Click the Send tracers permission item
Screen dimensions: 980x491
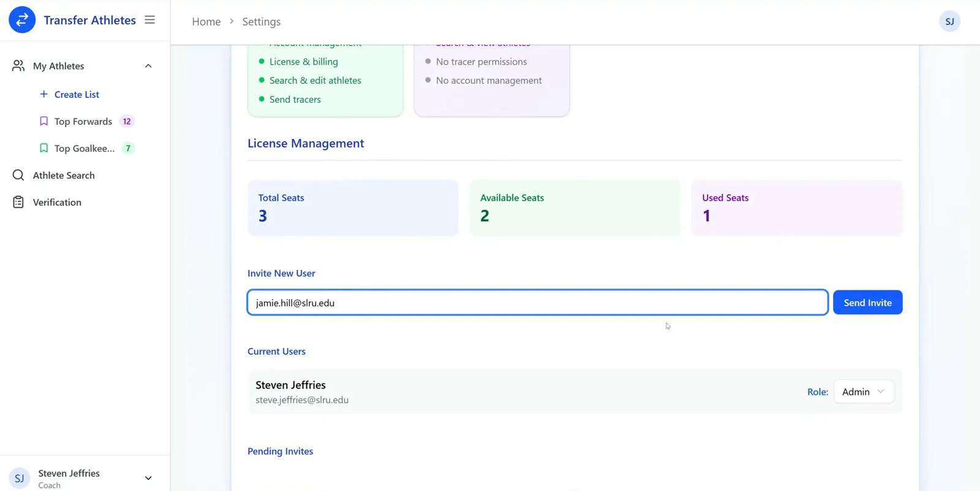click(295, 99)
